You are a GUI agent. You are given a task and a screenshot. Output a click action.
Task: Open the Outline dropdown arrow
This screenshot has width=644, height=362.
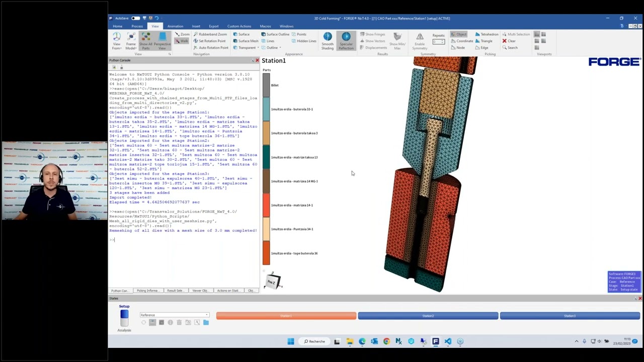tap(280, 48)
